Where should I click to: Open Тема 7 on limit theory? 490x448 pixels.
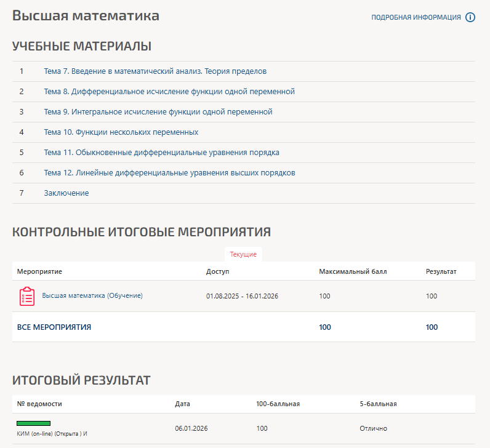(x=155, y=71)
